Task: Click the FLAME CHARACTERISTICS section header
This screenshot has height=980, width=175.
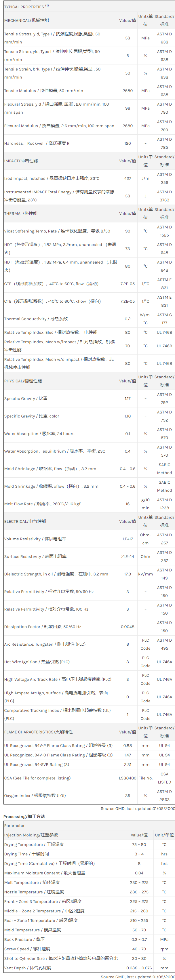Action: (38, 732)
